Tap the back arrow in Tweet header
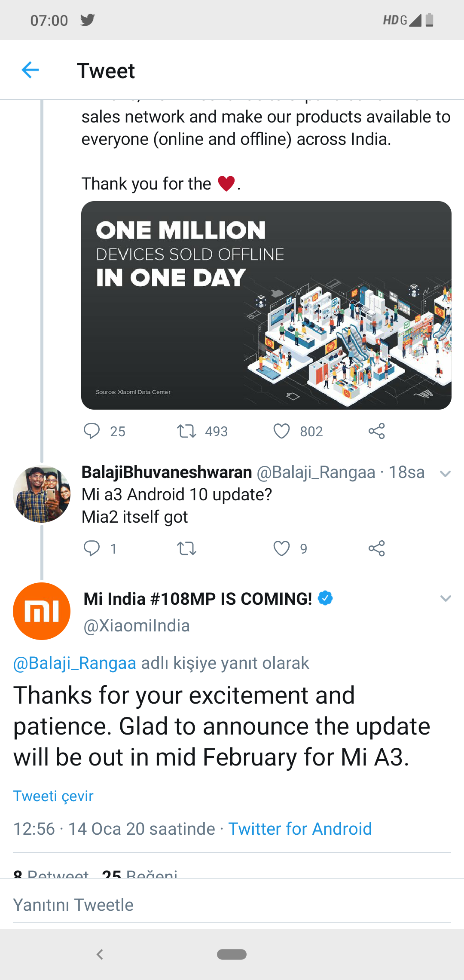Screen dimensions: 464x980 click(30, 70)
